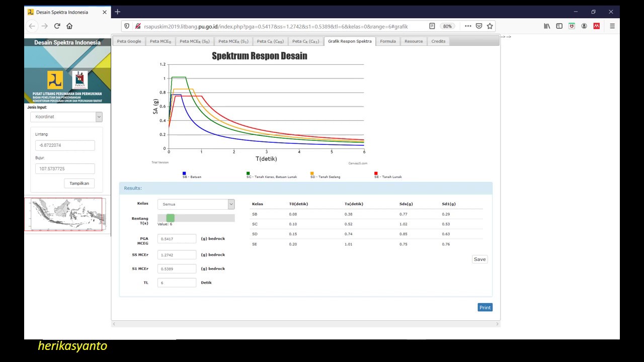
Task: Bookmark this page with the star
Action: pos(490,26)
